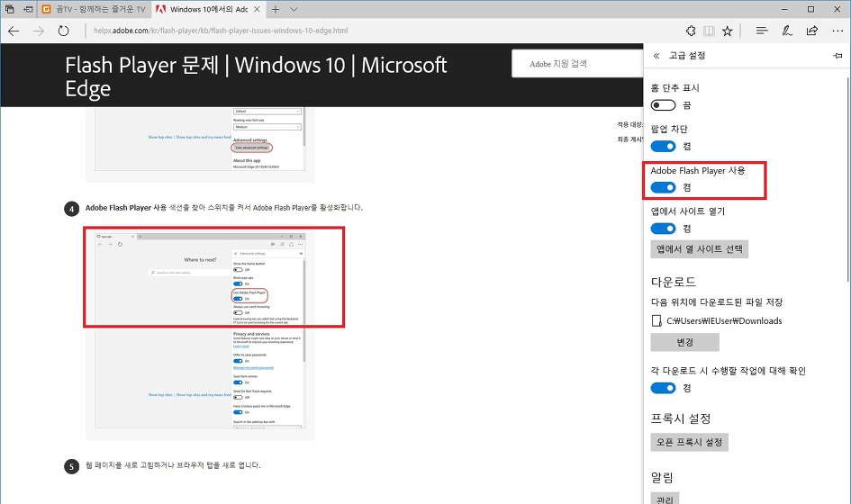Click the Flash Player 문제 page title

point(256,76)
